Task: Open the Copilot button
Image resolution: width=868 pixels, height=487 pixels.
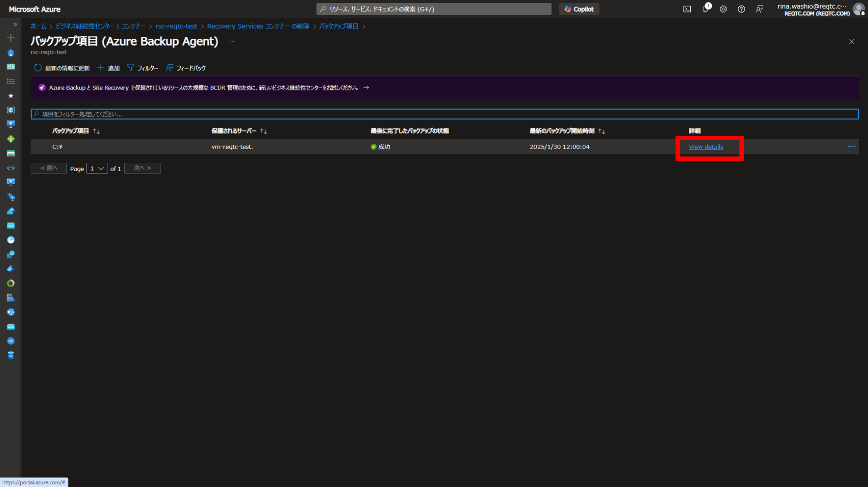Action: click(x=579, y=9)
